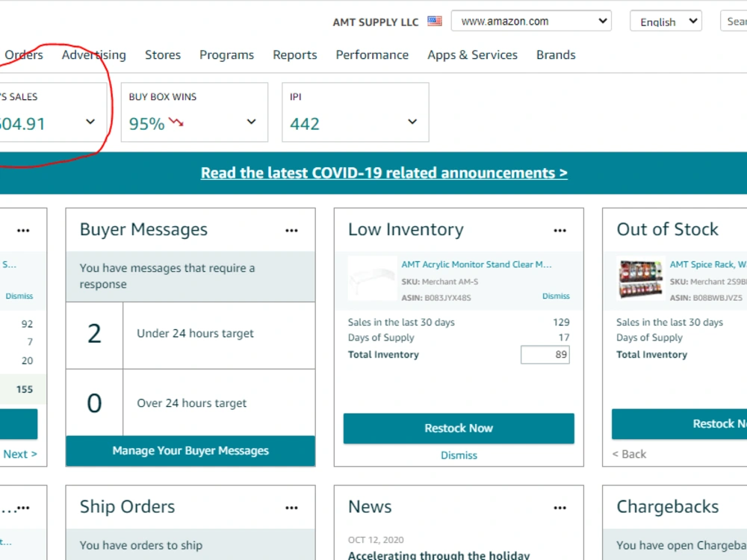
Task: Click the Low Inventory card title
Action: coord(406,229)
